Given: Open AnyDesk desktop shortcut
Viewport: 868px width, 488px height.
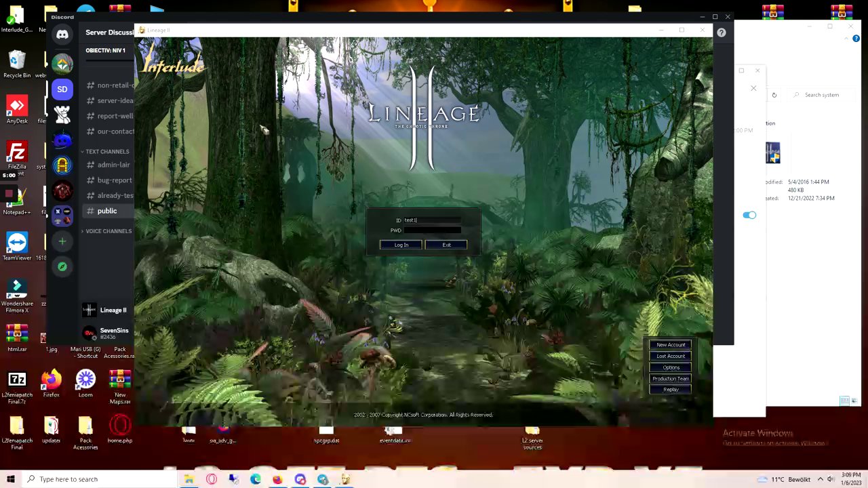Looking at the screenshot, I should tap(17, 110).
